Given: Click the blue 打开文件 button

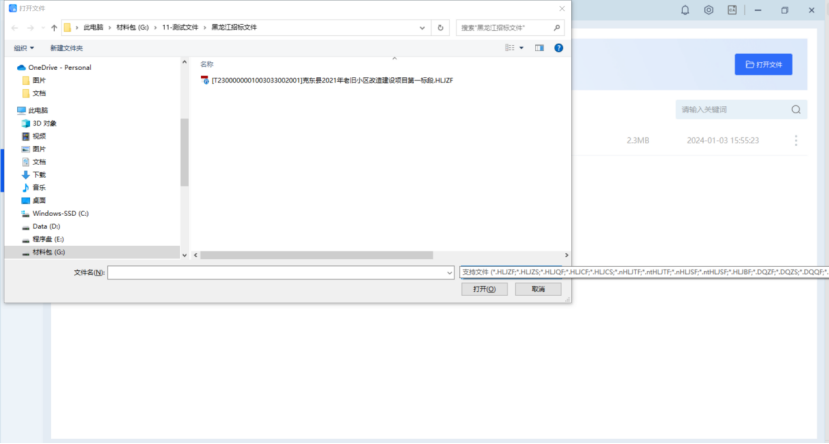Looking at the screenshot, I should click(763, 64).
